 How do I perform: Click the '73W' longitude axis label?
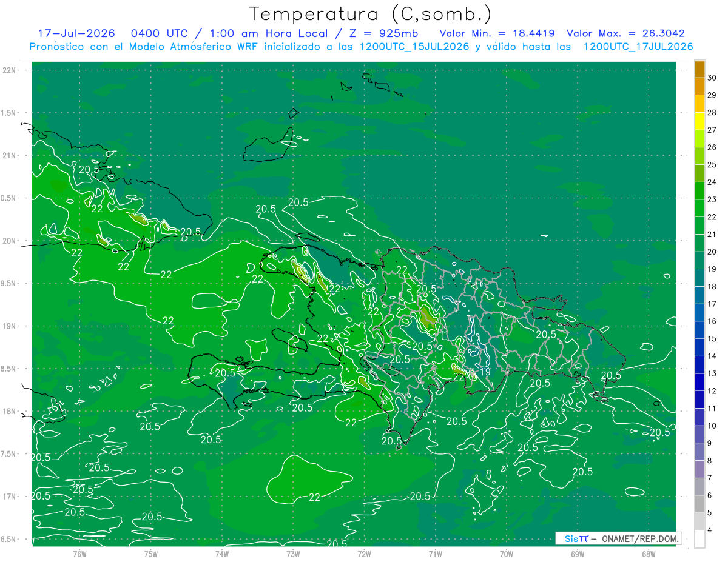pyautogui.click(x=293, y=554)
